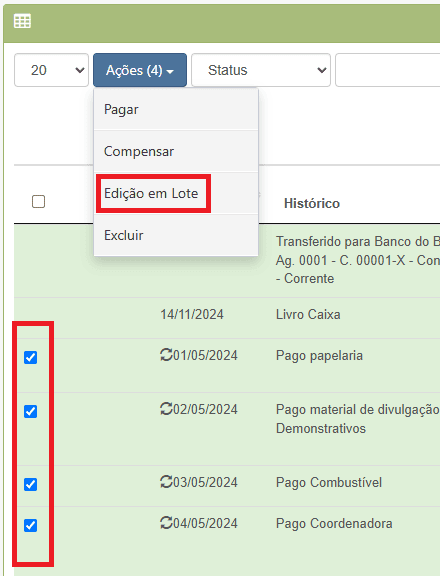Click the Livro Caixa entry text

pos(308,314)
